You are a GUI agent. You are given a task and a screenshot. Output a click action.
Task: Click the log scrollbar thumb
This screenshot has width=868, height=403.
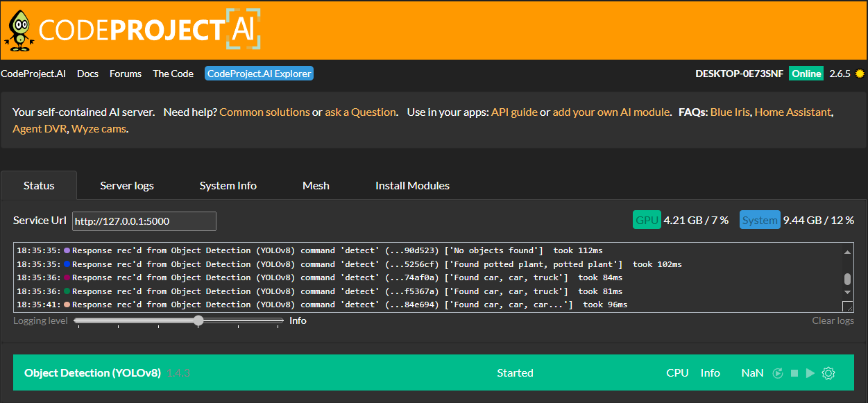pos(847,279)
